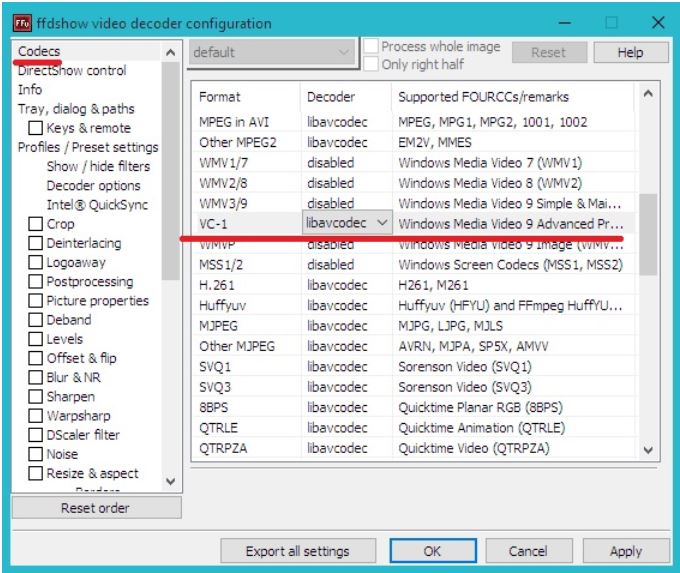
Task: Click the codec table scrollbar thumb
Action: [x=648, y=234]
